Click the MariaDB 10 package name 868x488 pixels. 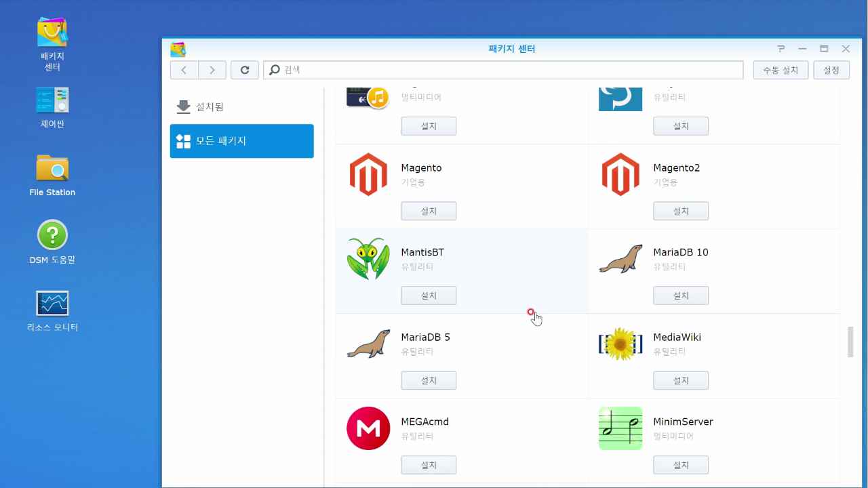[x=681, y=253]
